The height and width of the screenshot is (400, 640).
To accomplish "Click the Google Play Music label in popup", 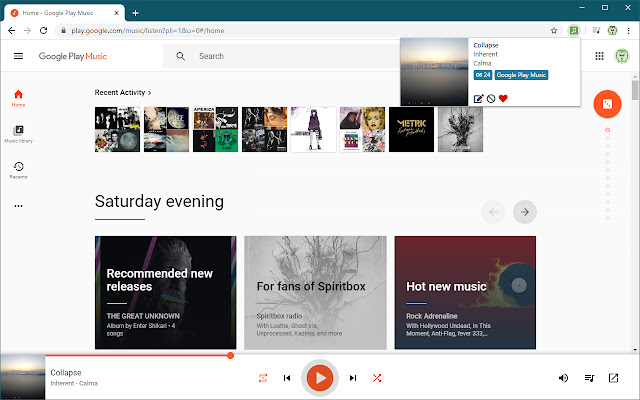I will [522, 75].
